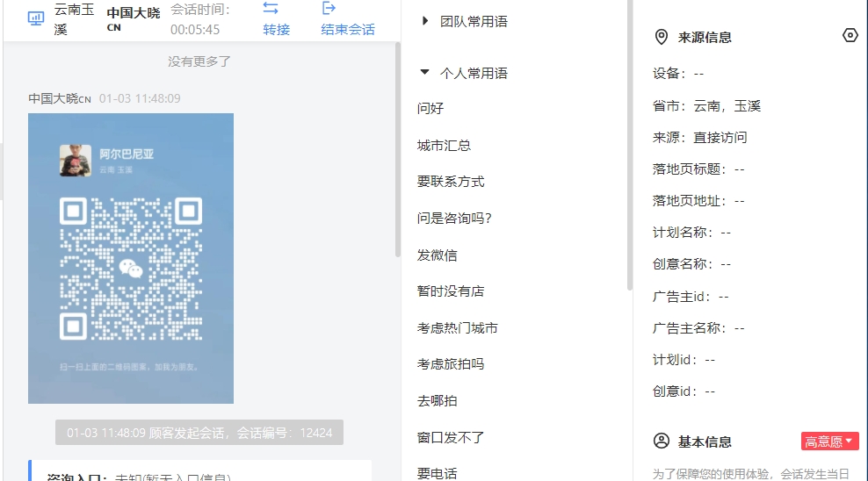Image resolution: width=868 pixels, height=481 pixels.
Task: Click the 云南玉溪 location text in header
Action: pos(74,19)
